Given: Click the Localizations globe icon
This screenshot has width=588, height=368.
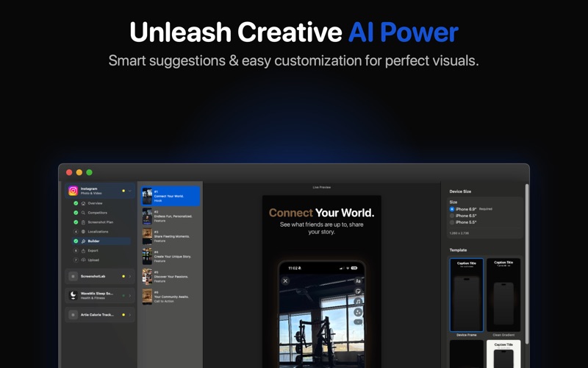Looking at the screenshot, I should [x=83, y=232].
